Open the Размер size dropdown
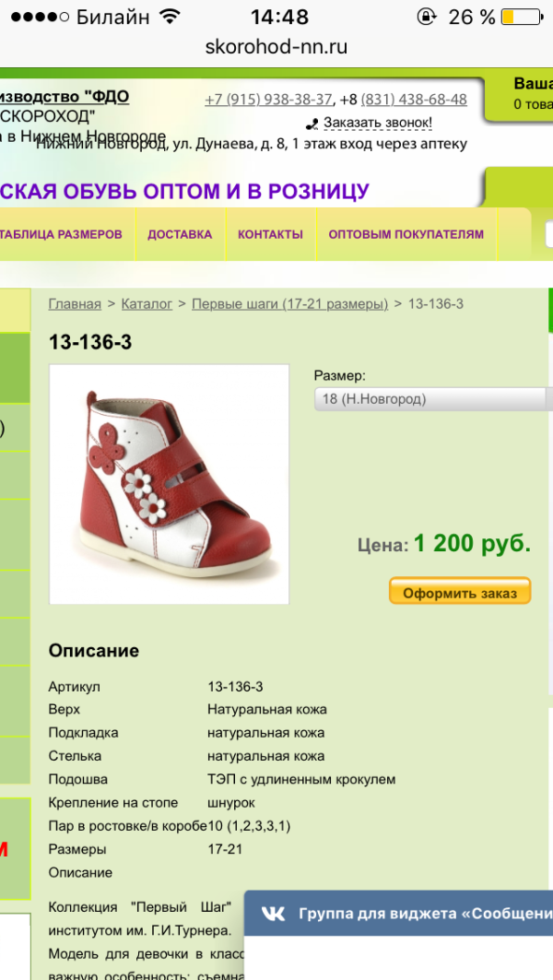This screenshot has width=553, height=980. pyautogui.click(x=433, y=399)
